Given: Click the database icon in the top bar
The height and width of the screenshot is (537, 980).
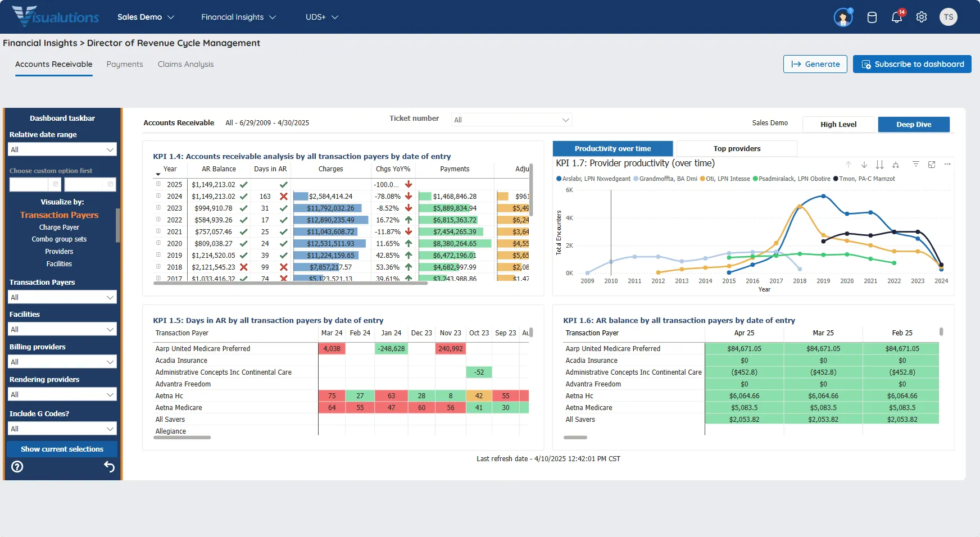Looking at the screenshot, I should pos(872,17).
